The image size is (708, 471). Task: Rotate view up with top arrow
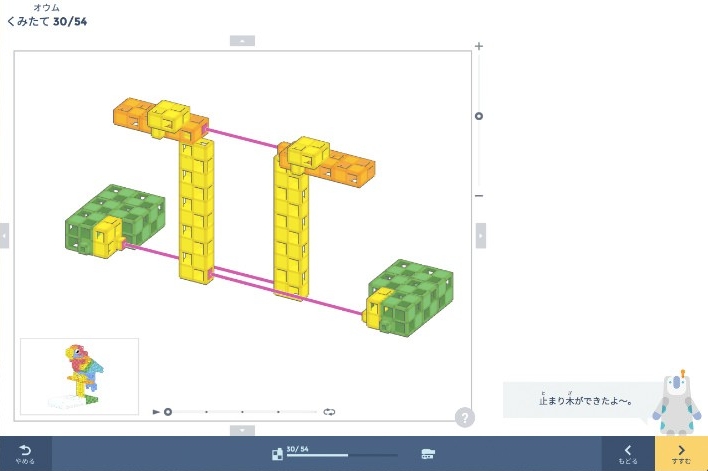(242, 41)
